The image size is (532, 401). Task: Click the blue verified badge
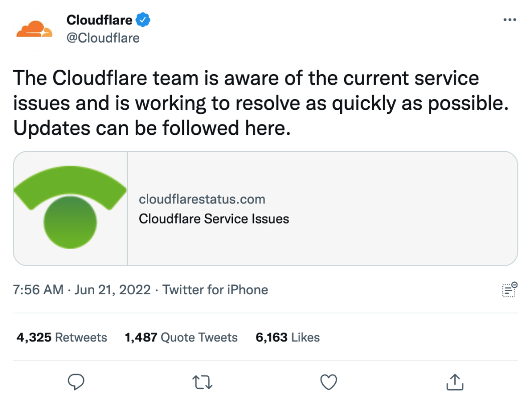[143, 20]
